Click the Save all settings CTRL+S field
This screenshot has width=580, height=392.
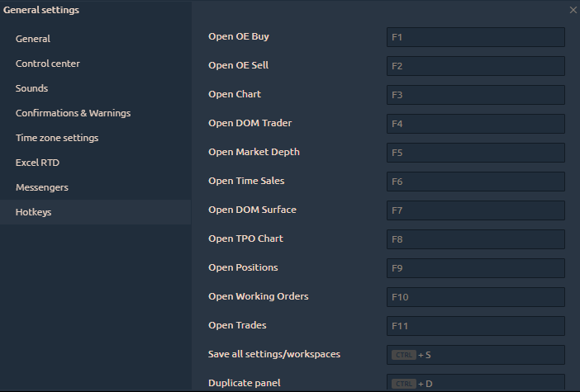coord(475,355)
